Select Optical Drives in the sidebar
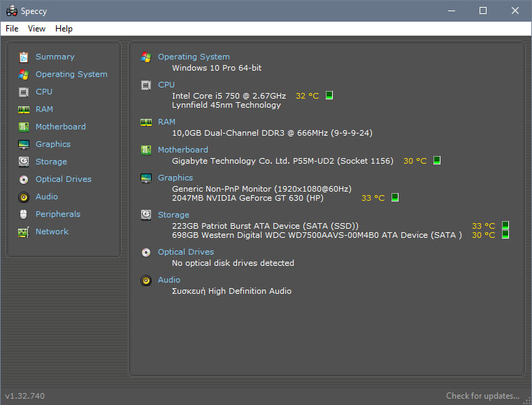This screenshot has height=405, width=532. tap(64, 179)
